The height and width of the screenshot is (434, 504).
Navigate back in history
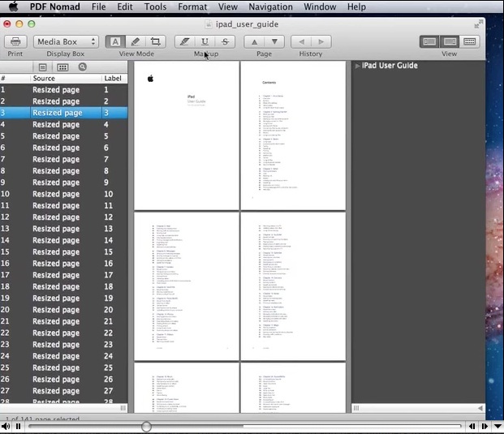coord(301,41)
